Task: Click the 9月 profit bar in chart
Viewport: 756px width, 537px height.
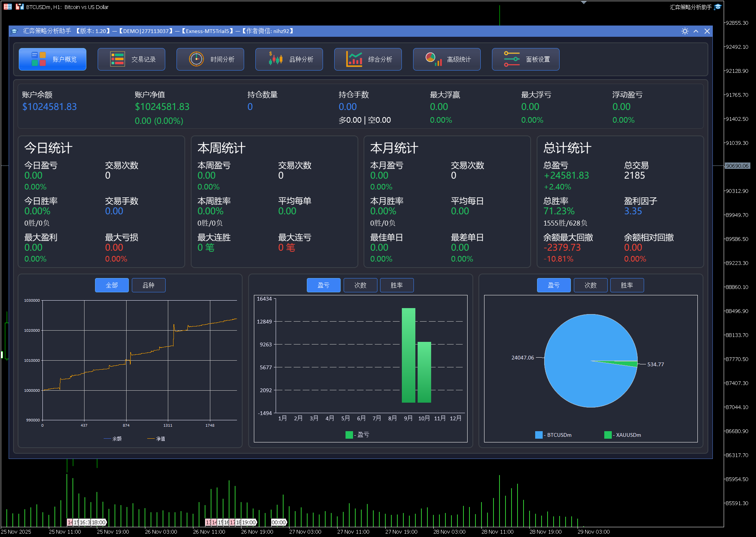Action: [x=408, y=355]
